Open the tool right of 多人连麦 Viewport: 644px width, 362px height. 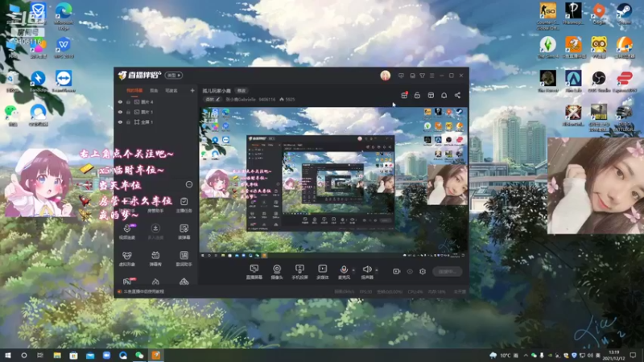(x=184, y=232)
